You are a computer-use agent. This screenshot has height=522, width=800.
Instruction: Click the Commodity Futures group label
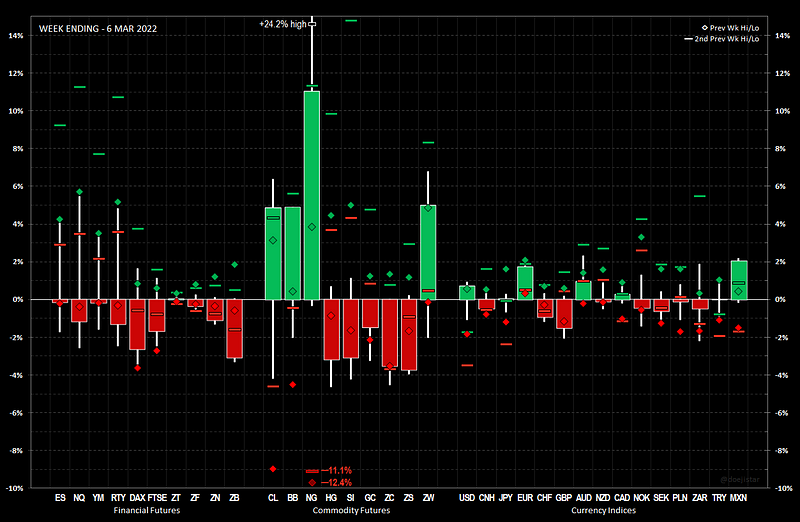pos(350,510)
